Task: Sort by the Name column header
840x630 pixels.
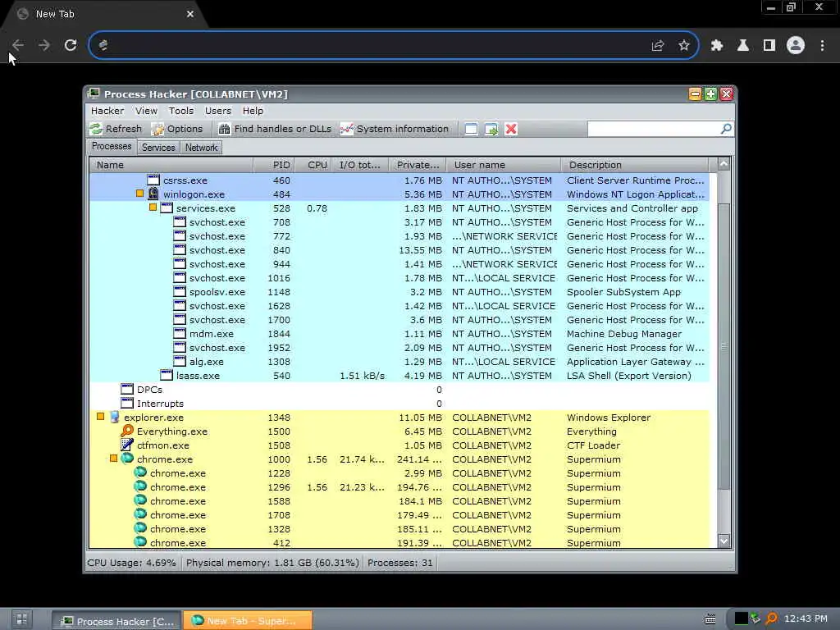Action: pyautogui.click(x=171, y=165)
